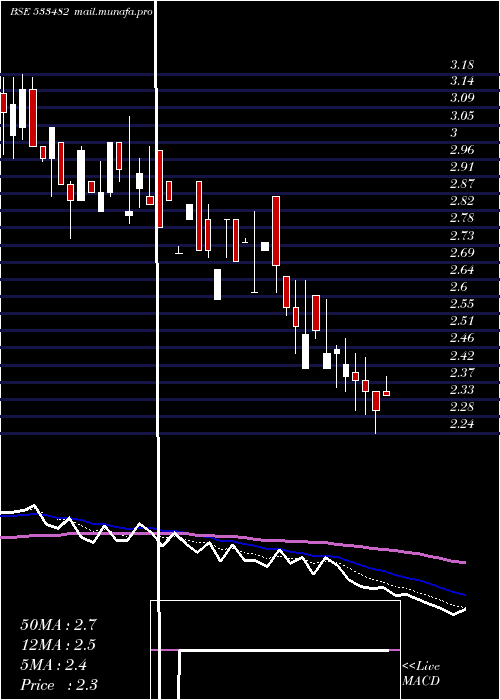Click the 2.73 price axis label
This screenshot has height=700, width=500.
(x=462, y=235)
